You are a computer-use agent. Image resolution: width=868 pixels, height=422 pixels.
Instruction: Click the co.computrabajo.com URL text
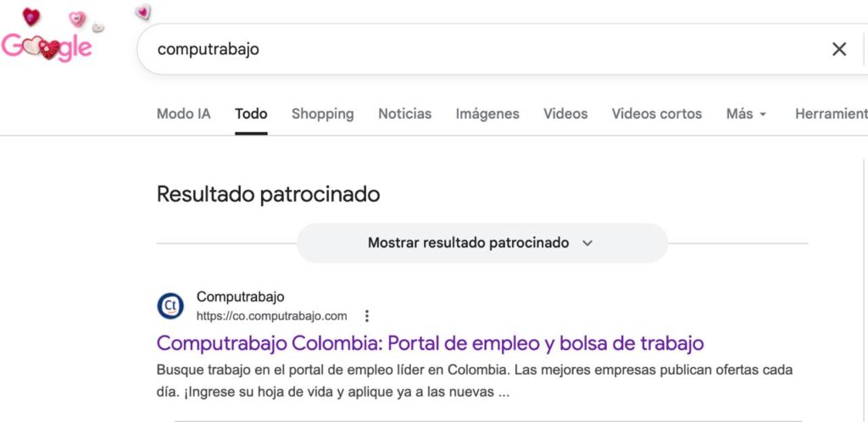click(x=271, y=316)
